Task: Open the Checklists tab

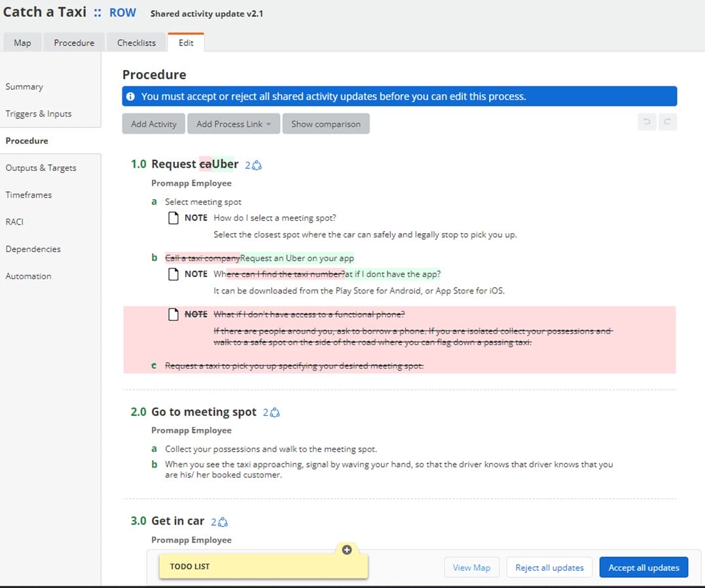Action: [x=136, y=43]
